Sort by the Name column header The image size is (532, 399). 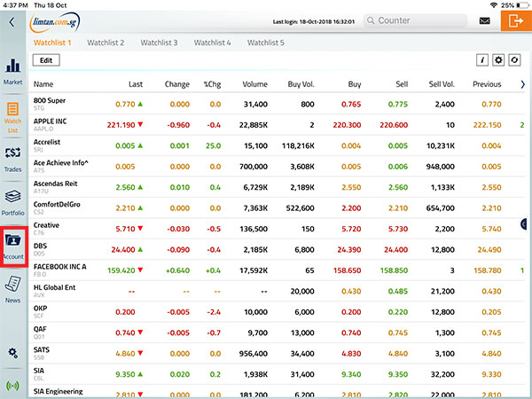(x=43, y=84)
